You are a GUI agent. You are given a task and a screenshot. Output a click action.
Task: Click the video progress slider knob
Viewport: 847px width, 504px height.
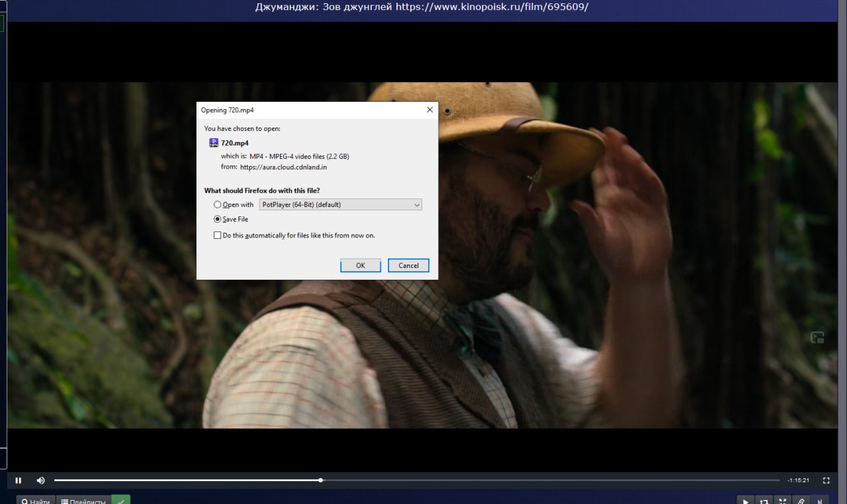pos(321,480)
